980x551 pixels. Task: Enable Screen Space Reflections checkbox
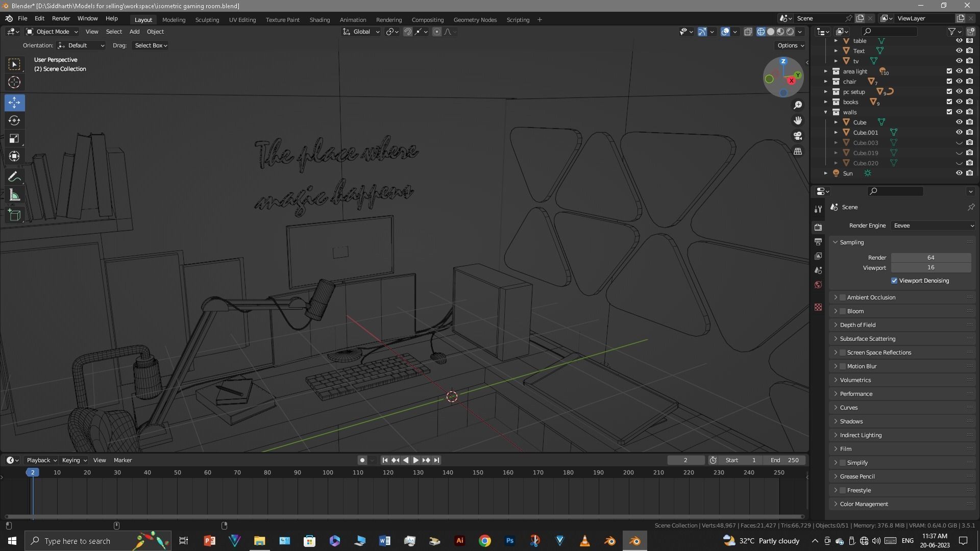(x=843, y=353)
